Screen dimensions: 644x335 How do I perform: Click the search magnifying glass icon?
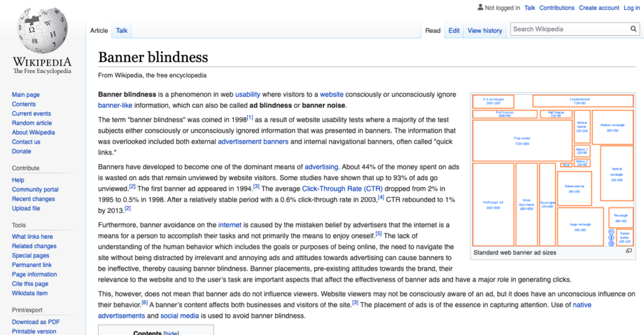[633, 29]
